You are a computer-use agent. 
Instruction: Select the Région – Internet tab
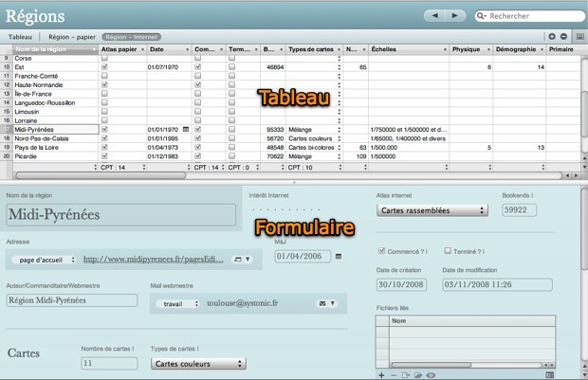[x=131, y=37]
